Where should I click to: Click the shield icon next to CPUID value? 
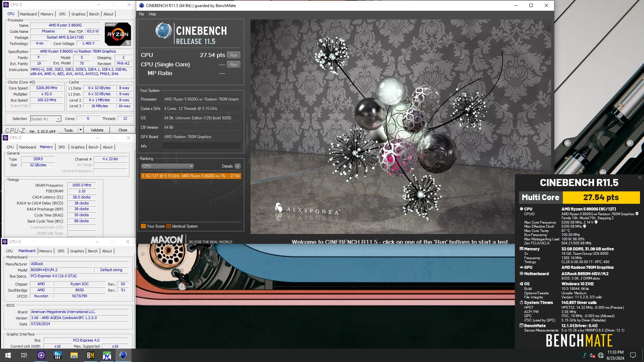pos(637,214)
